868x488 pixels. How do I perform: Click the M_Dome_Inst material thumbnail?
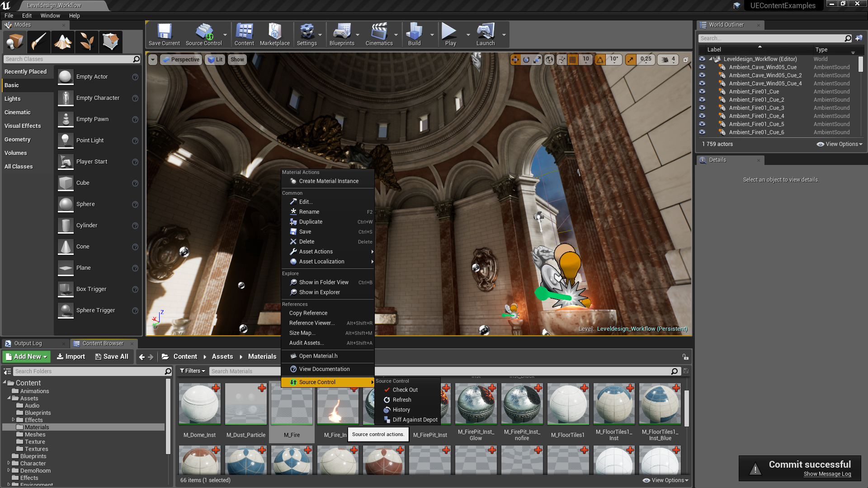click(199, 404)
